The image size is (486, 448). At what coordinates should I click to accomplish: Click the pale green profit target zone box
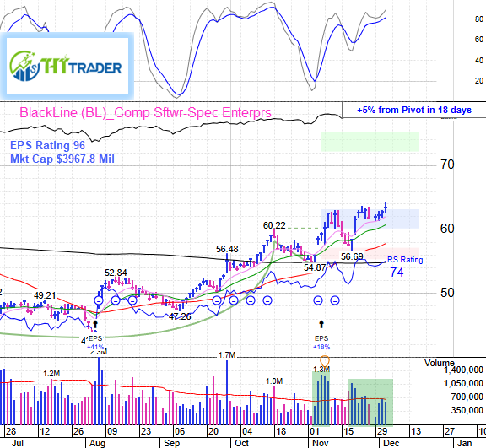[370, 143]
